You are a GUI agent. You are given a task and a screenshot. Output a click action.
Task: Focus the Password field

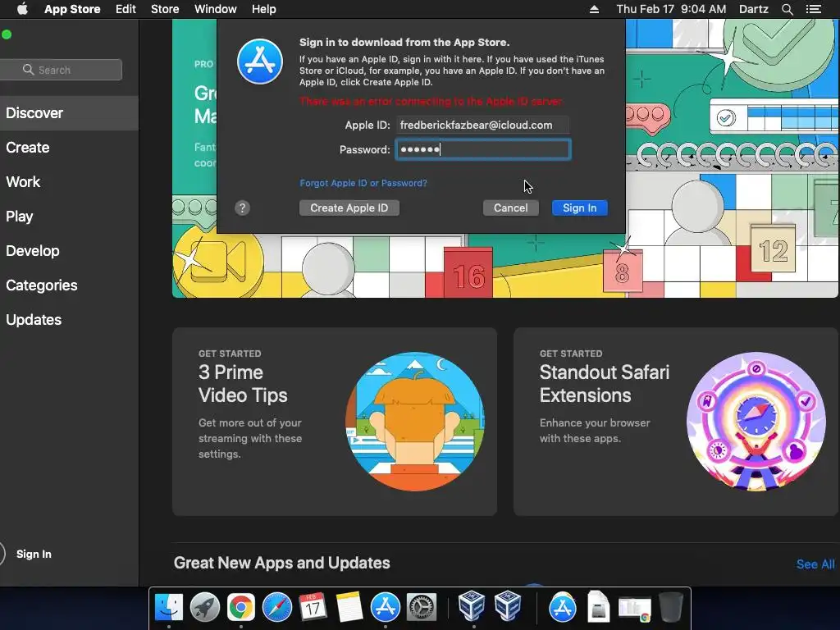coord(482,149)
